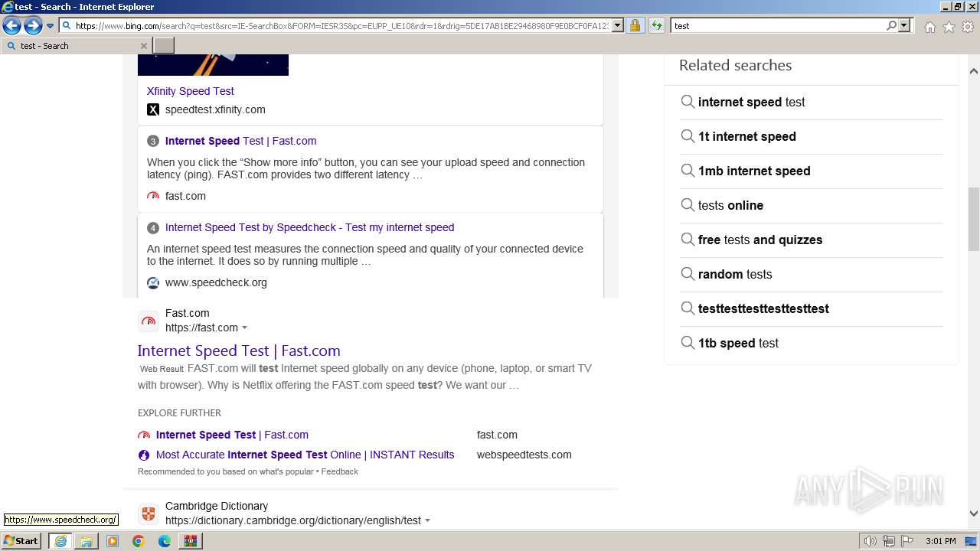Screen dimensions: 980x551
Task: Expand the dropdown arrow beside Cambridge dictionary URL
Action: 427,521
